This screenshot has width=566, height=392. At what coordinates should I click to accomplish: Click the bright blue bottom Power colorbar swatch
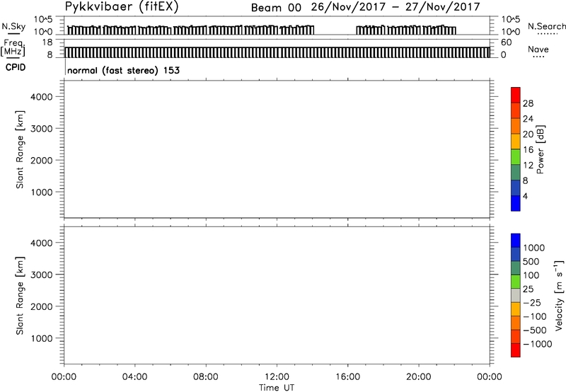516,203
